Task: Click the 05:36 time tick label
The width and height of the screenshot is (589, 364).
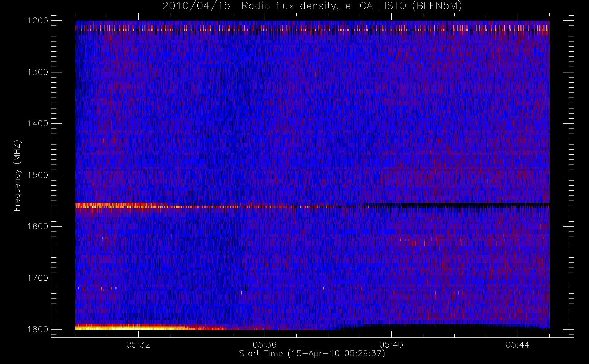Action: pyautogui.click(x=265, y=345)
